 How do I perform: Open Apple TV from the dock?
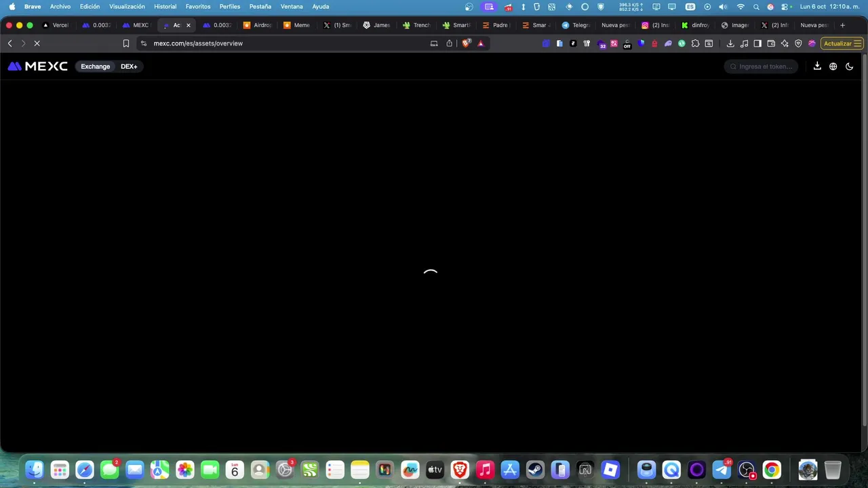(435, 470)
